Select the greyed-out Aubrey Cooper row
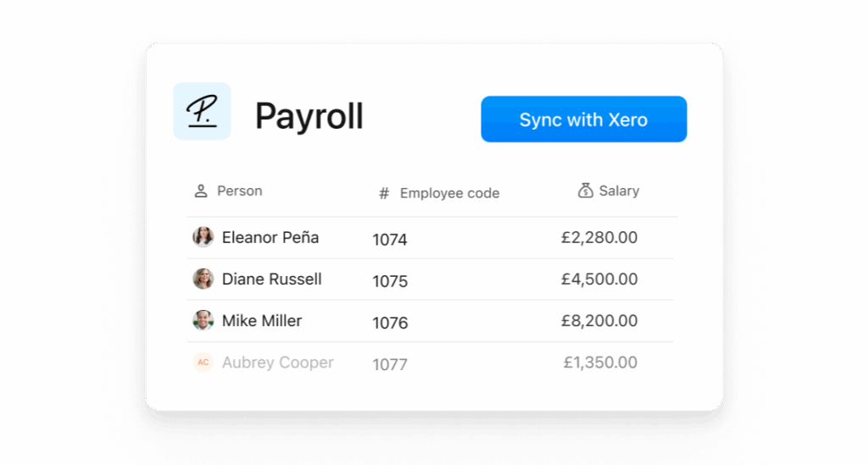 [x=430, y=363]
